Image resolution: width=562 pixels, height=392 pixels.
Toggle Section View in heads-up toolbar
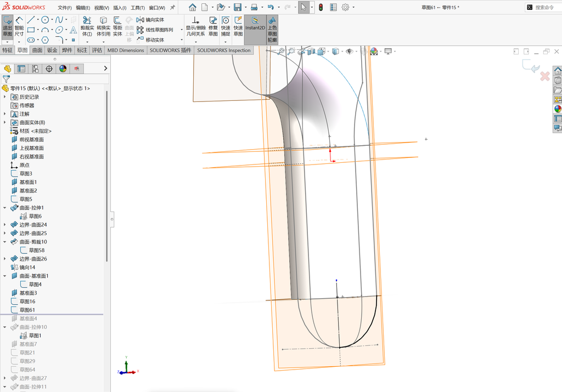click(x=311, y=52)
